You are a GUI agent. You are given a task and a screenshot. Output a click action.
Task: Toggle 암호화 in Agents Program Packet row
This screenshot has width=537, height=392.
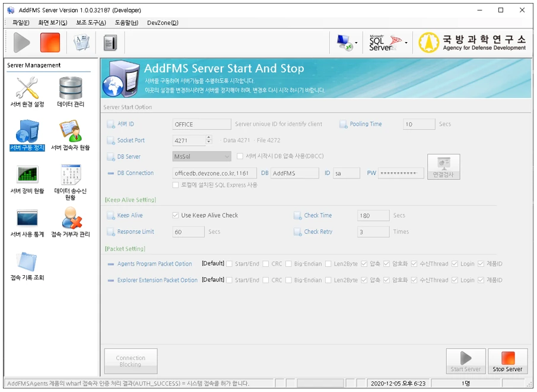pos(387,264)
